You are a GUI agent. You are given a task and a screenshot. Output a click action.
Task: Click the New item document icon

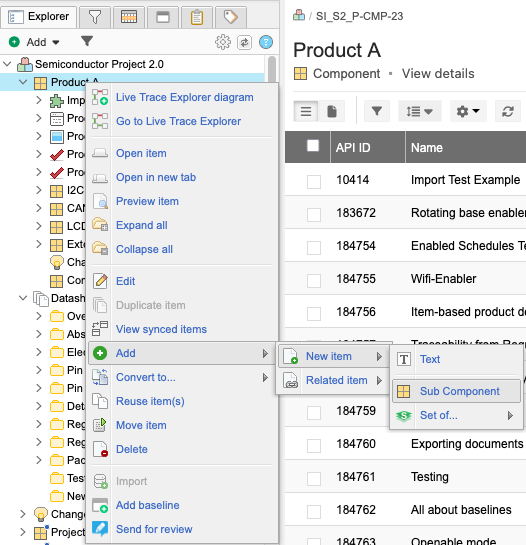[x=290, y=356]
